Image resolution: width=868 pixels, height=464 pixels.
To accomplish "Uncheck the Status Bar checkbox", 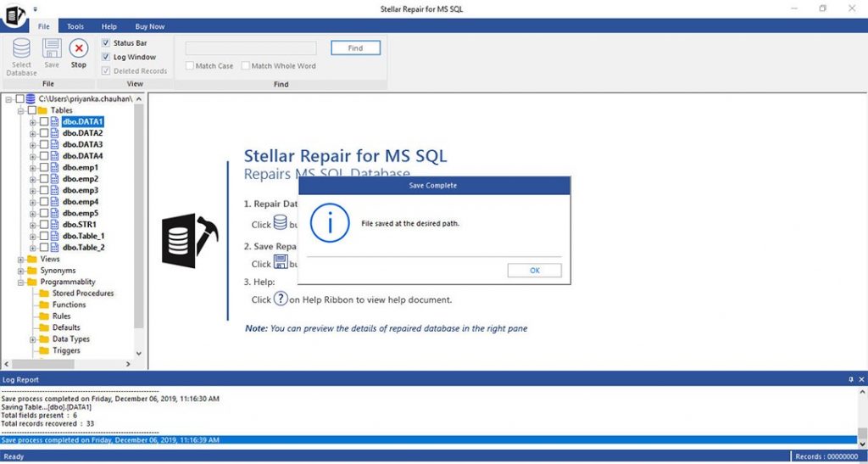I will tap(106, 43).
